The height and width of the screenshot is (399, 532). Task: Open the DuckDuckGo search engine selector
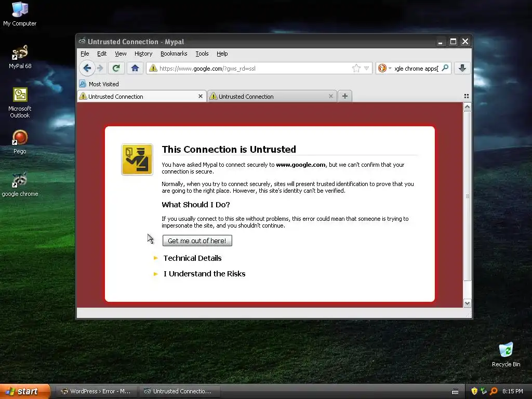tap(385, 68)
